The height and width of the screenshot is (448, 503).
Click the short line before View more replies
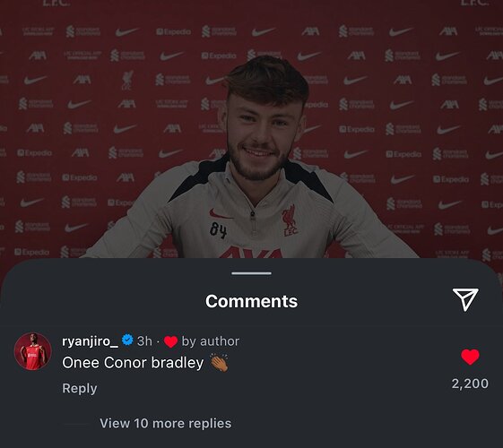(x=75, y=424)
